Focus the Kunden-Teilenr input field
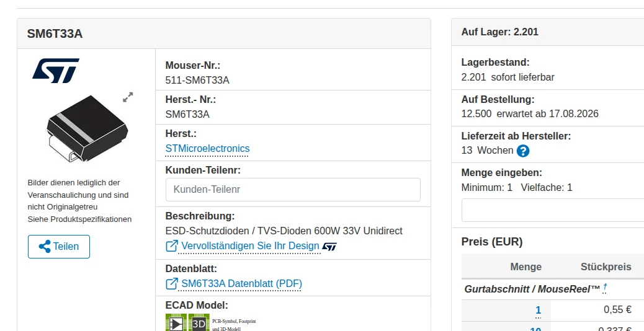Screen dimensions: 644x331 293,190
